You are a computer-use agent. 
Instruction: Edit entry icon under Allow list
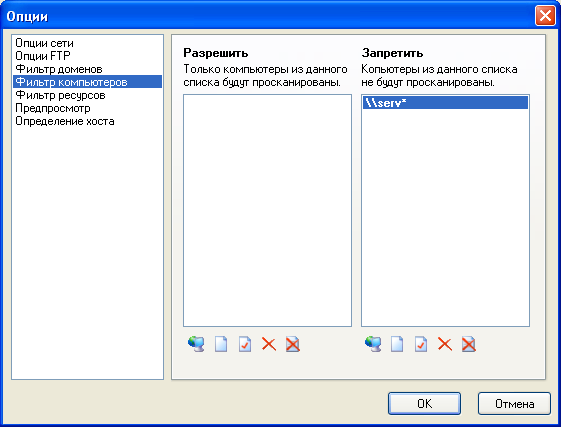pyautogui.click(x=245, y=344)
